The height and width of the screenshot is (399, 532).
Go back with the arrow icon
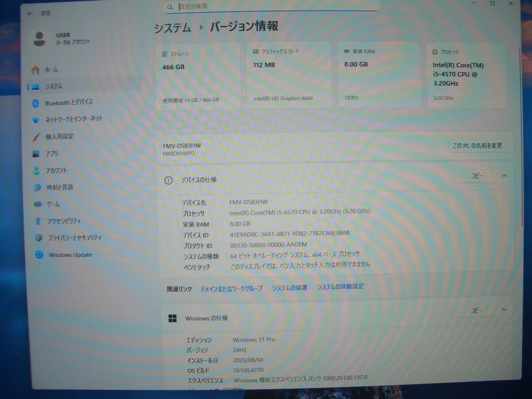coord(30,13)
